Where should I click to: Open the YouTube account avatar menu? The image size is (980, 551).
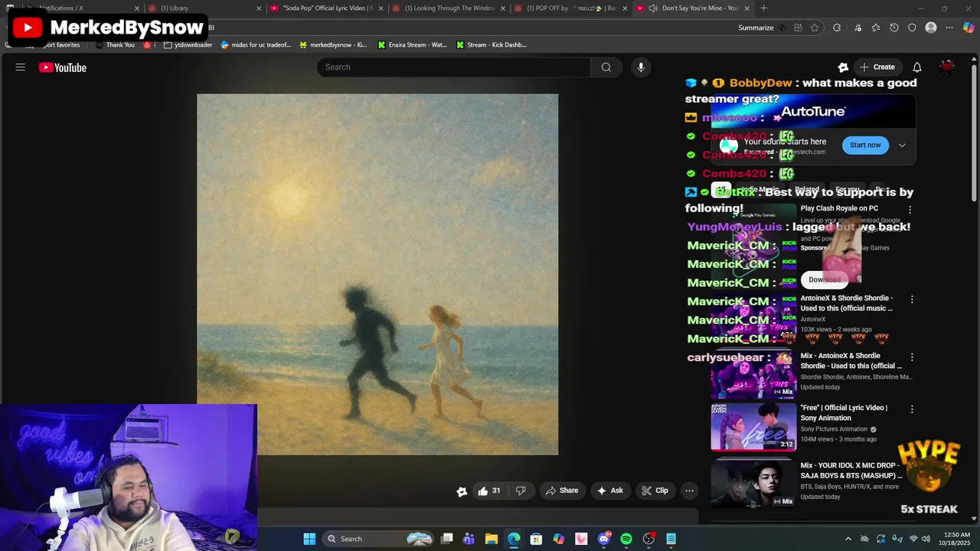coord(947,67)
